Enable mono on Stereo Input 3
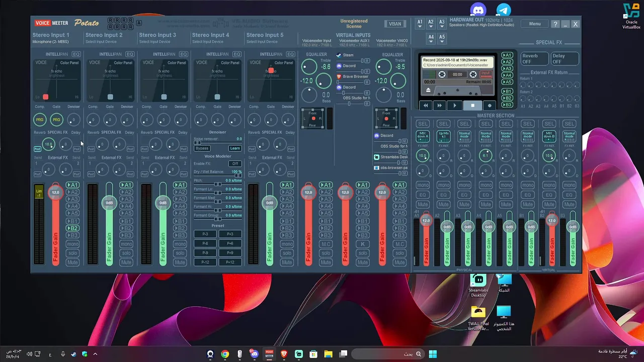Viewport: 644px width, 362px height. (180, 244)
